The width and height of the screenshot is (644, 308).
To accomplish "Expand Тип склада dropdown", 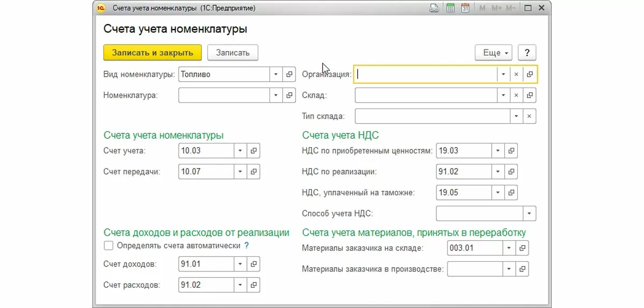I will pyautogui.click(x=516, y=116).
